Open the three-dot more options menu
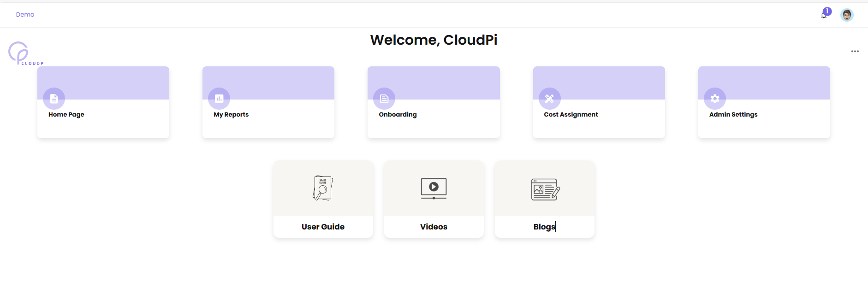Viewport: 868px width, 288px height. 855,51
